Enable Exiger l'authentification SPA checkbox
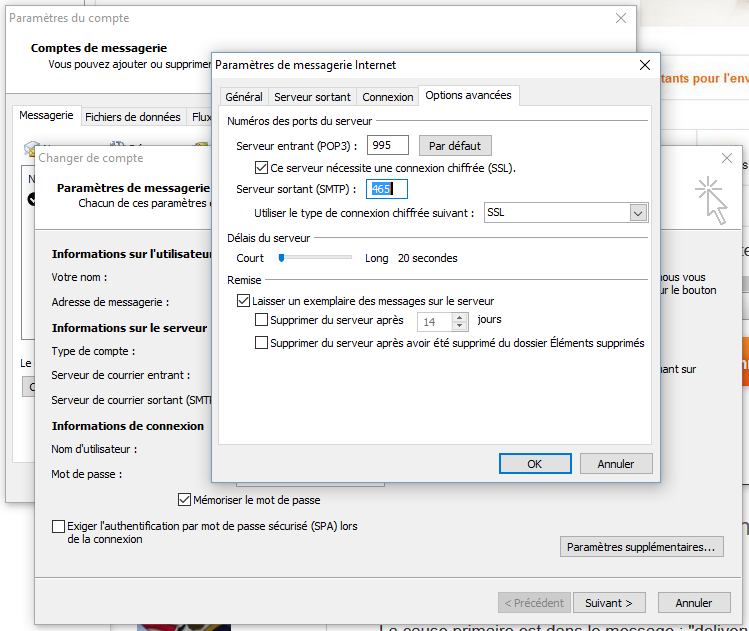 [x=58, y=526]
